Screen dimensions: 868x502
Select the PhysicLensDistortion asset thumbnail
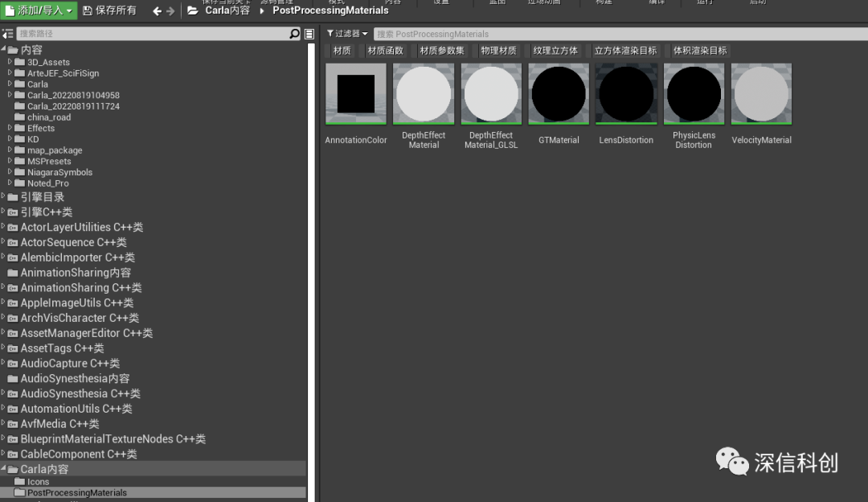click(x=694, y=93)
